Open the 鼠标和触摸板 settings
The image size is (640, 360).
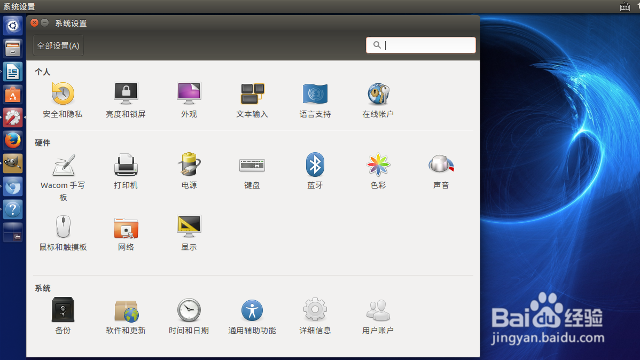click(x=63, y=233)
